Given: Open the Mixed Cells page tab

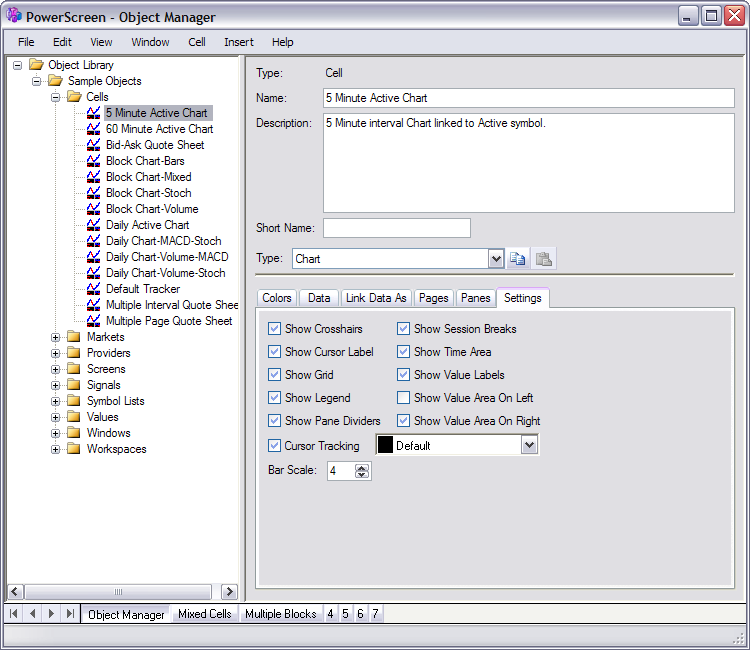Looking at the screenshot, I should click(x=205, y=614).
